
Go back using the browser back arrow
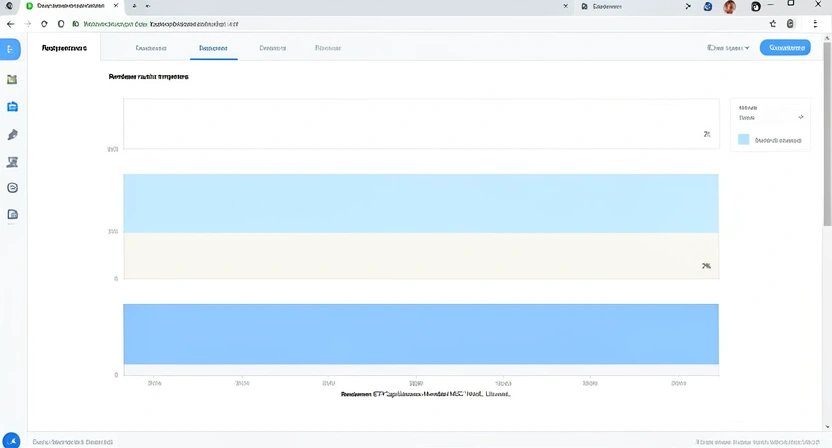click(x=11, y=23)
